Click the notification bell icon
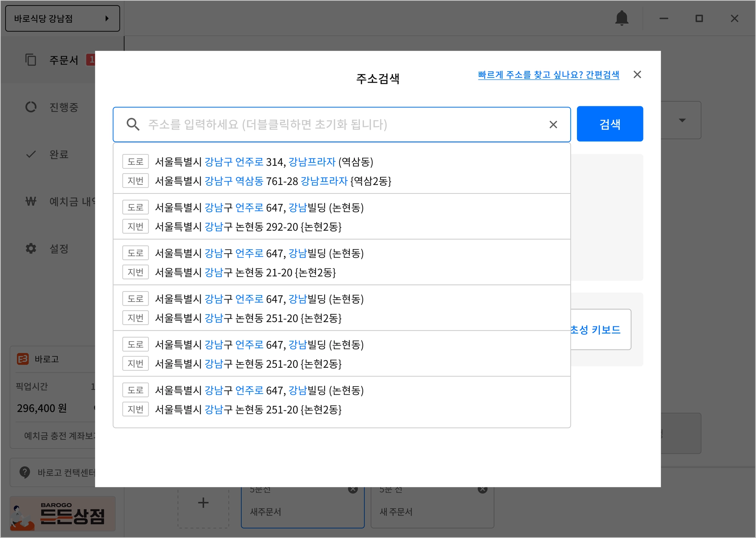The image size is (756, 538). click(x=622, y=18)
